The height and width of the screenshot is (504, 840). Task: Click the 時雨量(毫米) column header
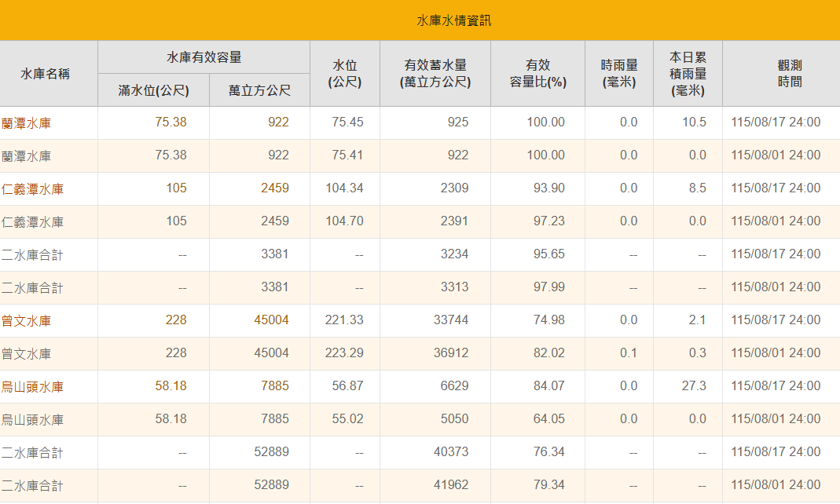[619, 74]
